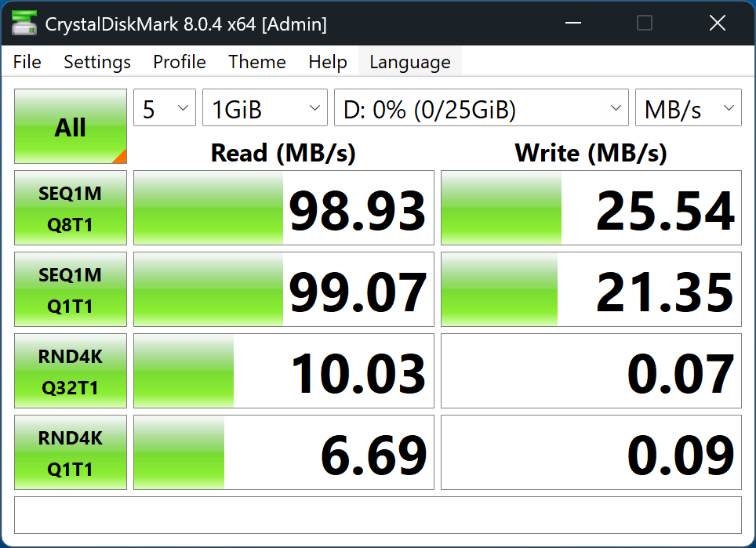Click the SEQ1M Q8T1 read result 98.93
The width and height of the screenshot is (756, 548).
point(284,208)
